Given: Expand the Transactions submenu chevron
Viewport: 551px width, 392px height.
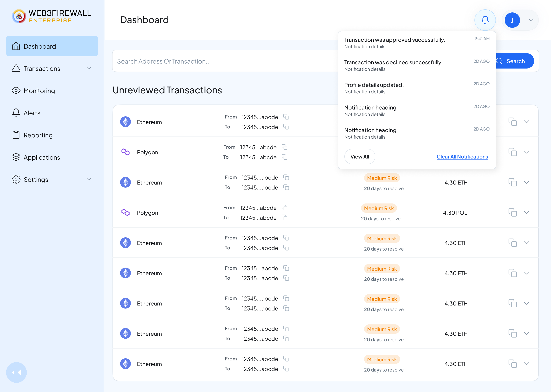Looking at the screenshot, I should pyautogui.click(x=89, y=68).
